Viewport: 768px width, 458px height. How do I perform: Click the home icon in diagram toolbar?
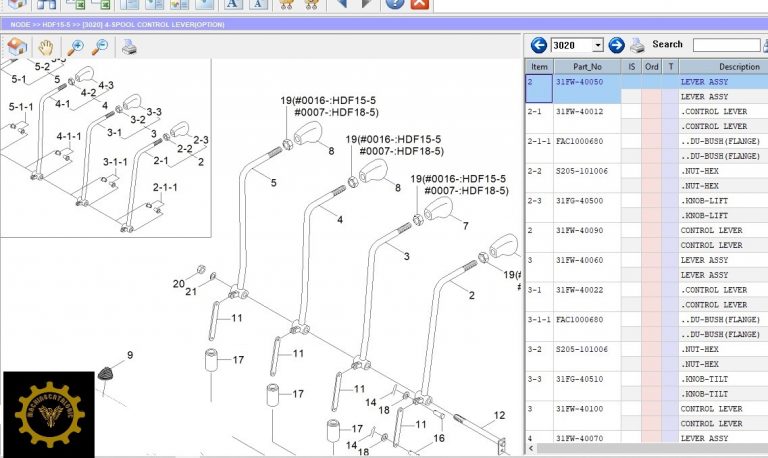pyautogui.click(x=17, y=46)
